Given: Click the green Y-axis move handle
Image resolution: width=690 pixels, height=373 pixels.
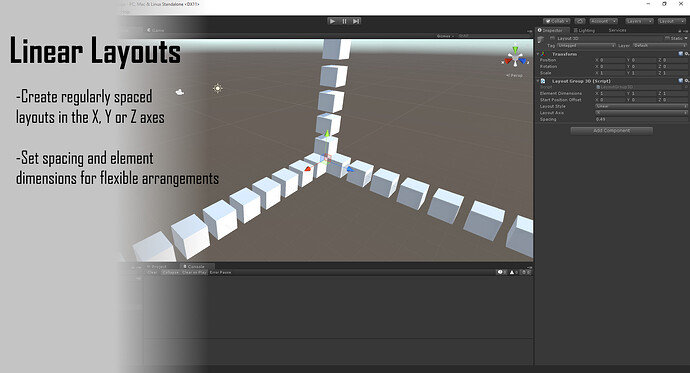Looking at the screenshot, I should coord(327,133).
